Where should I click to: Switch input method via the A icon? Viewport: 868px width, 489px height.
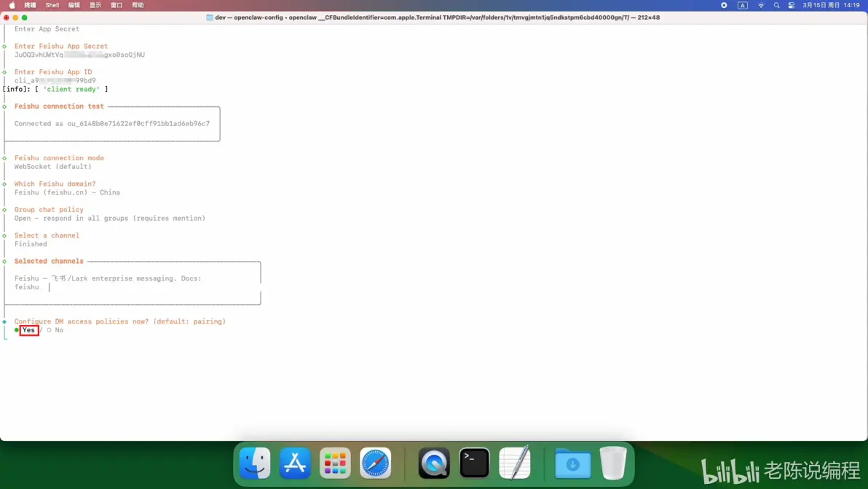pos(742,5)
